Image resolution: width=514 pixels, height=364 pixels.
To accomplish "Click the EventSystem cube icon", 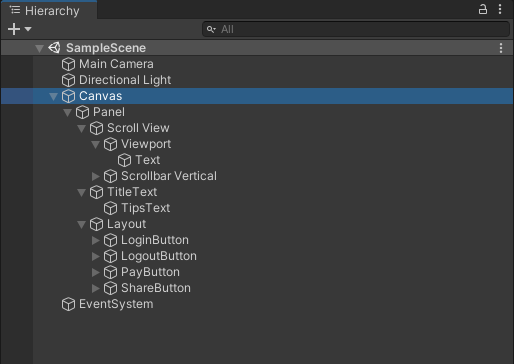I will point(68,304).
